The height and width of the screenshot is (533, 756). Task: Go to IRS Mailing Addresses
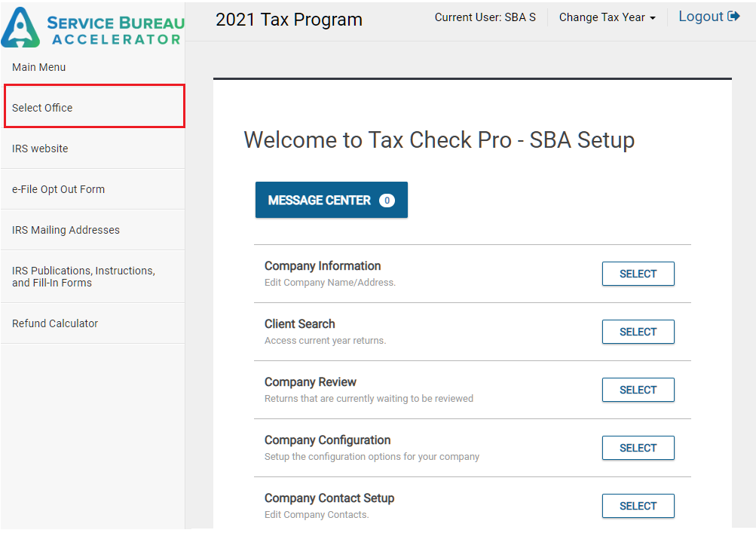(x=66, y=230)
